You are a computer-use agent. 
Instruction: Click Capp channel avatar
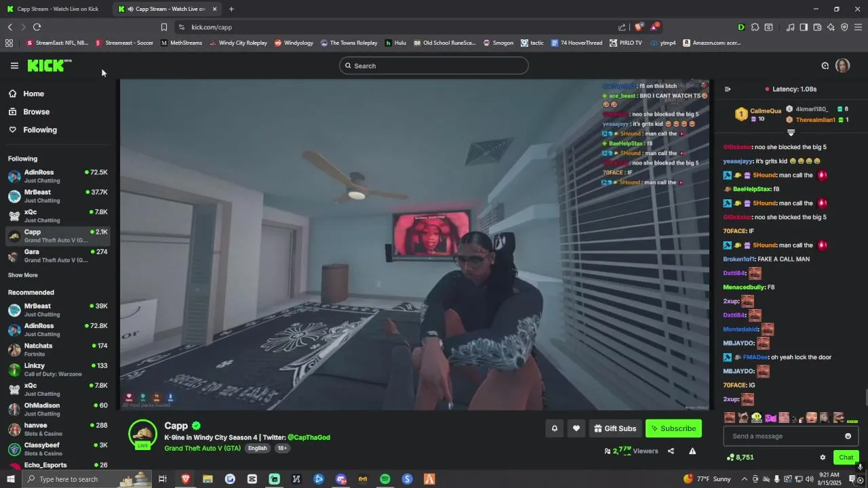coord(142,434)
